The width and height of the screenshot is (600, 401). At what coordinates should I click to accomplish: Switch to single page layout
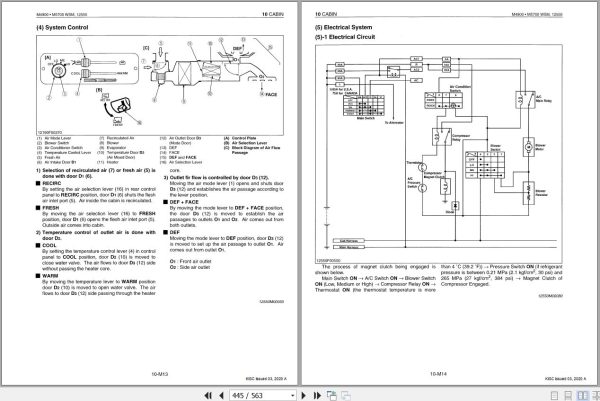point(554,396)
